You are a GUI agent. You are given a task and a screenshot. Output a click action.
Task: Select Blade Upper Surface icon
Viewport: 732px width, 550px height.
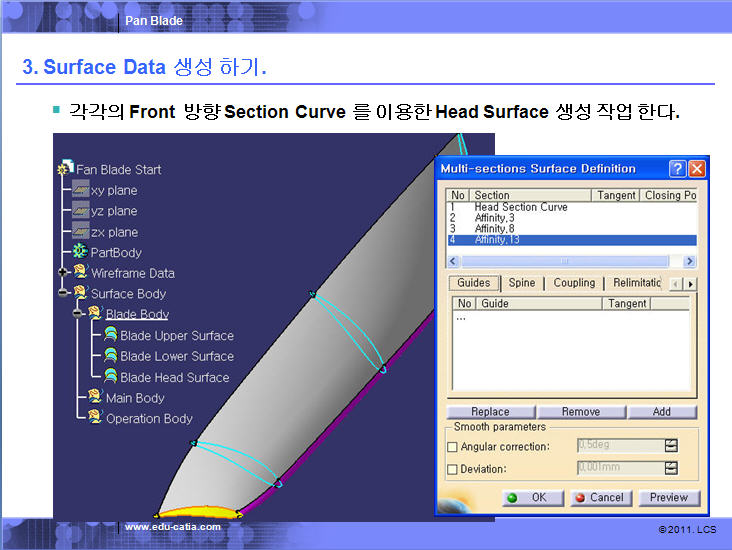coord(111,335)
